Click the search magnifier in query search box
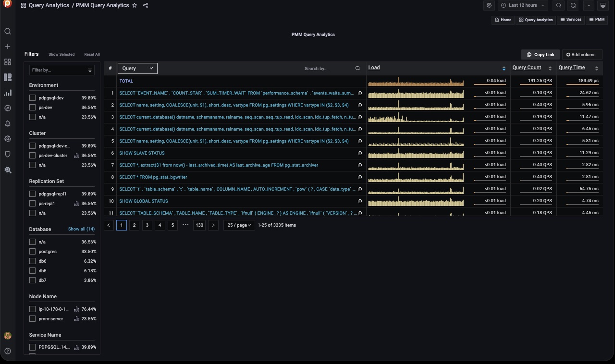 click(x=357, y=69)
